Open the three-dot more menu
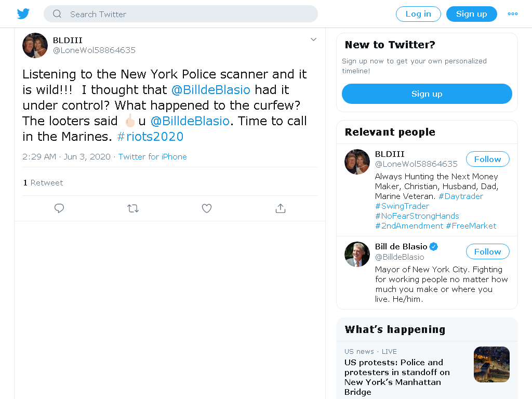This screenshot has width=532, height=399. [512, 14]
